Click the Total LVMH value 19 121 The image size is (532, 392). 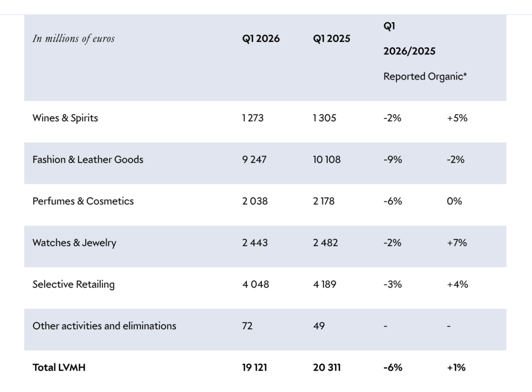click(256, 367)
